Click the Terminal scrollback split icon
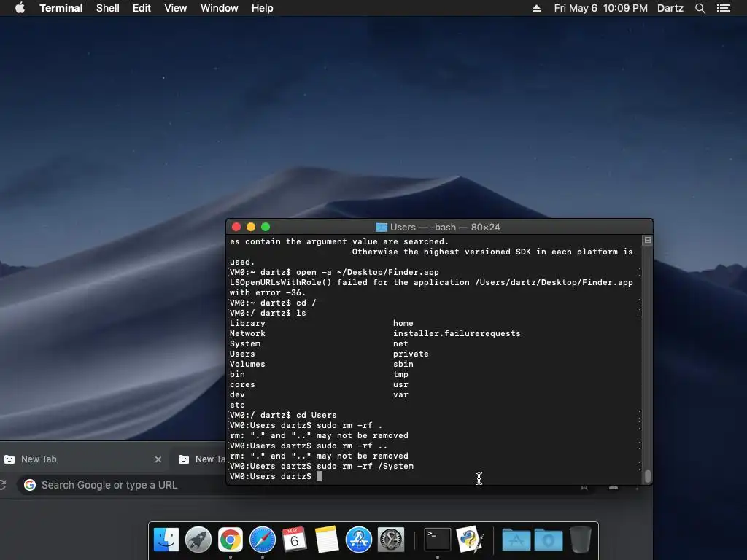747x560 pixels. coord(648,241)
